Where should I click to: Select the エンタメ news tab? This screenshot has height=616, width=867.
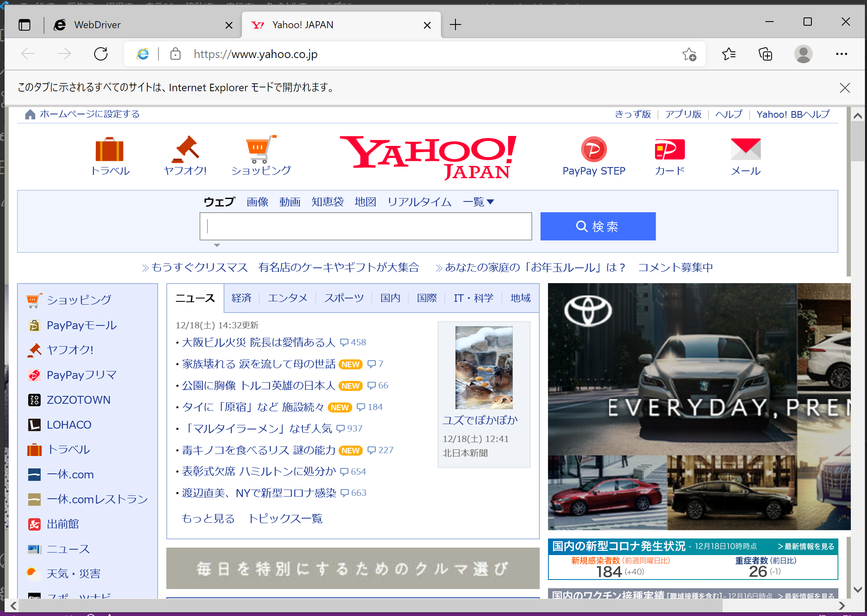tap(287, 298)
